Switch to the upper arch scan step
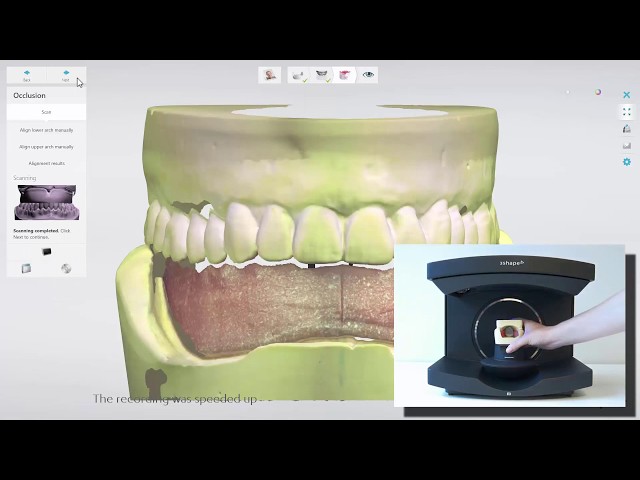The width and height of the screenshot is (640, 480). pos(322,75)
